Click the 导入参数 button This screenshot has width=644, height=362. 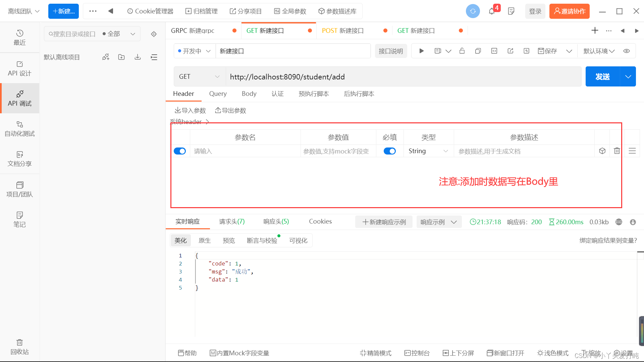click(190, 110)
